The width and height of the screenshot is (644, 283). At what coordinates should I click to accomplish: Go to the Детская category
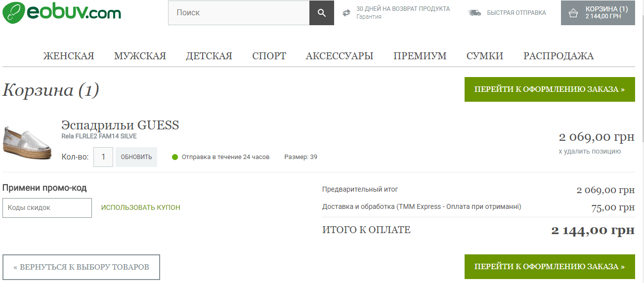point(209,56)
